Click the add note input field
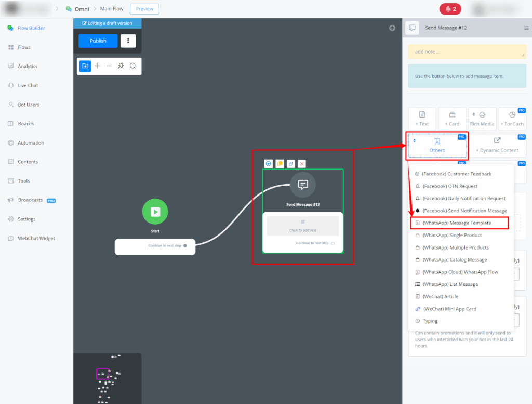 click(x=467, y=52)
